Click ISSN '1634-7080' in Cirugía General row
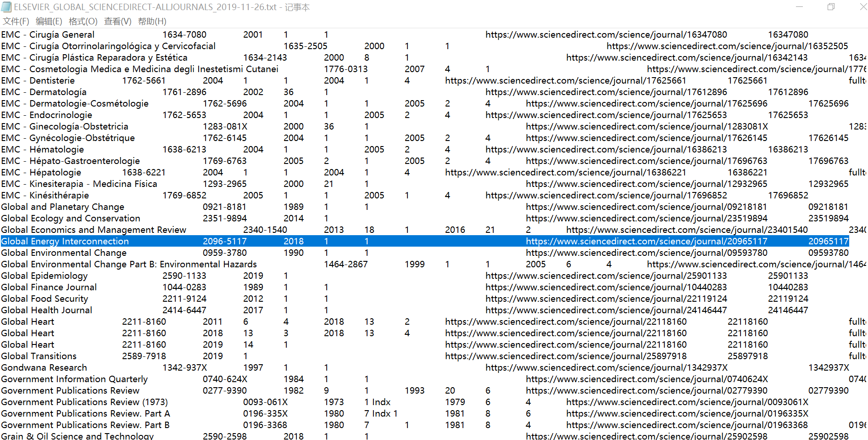 coord(184,34)
